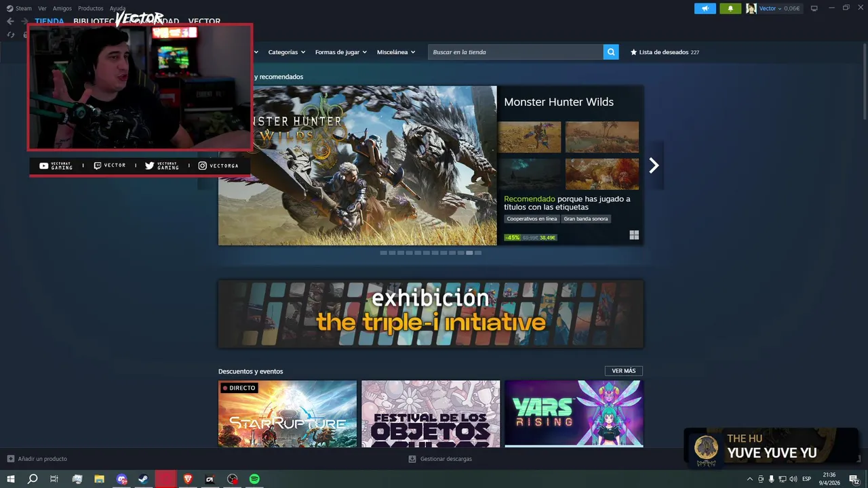Open the Amigos menu
The width and height of the screenshot is (868, 488).
click(x=62, y=8)
